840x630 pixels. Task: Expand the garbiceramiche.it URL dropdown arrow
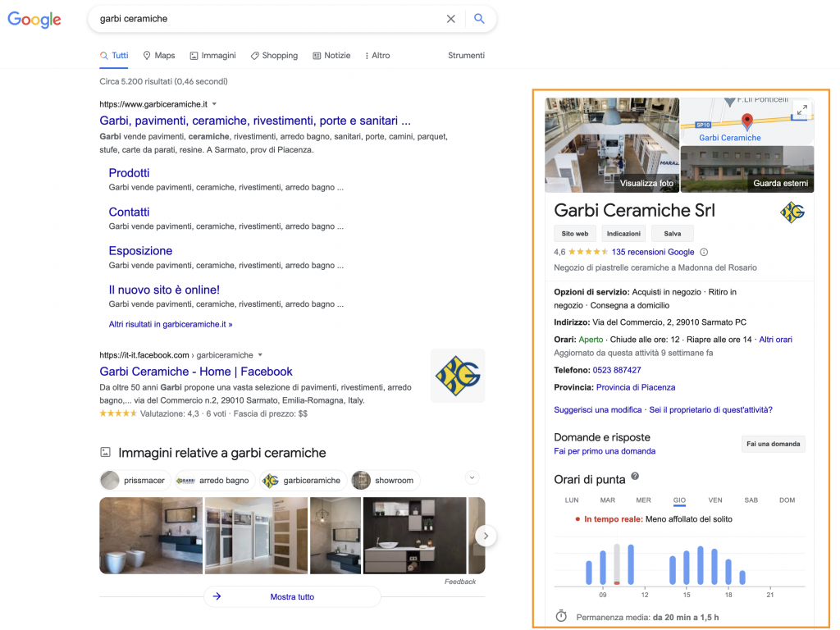pyautogui.click(x=214, y=104)
